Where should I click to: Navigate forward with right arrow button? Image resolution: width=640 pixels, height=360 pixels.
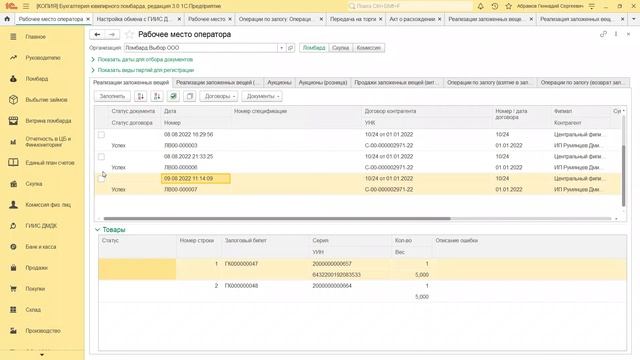point(112,35)
